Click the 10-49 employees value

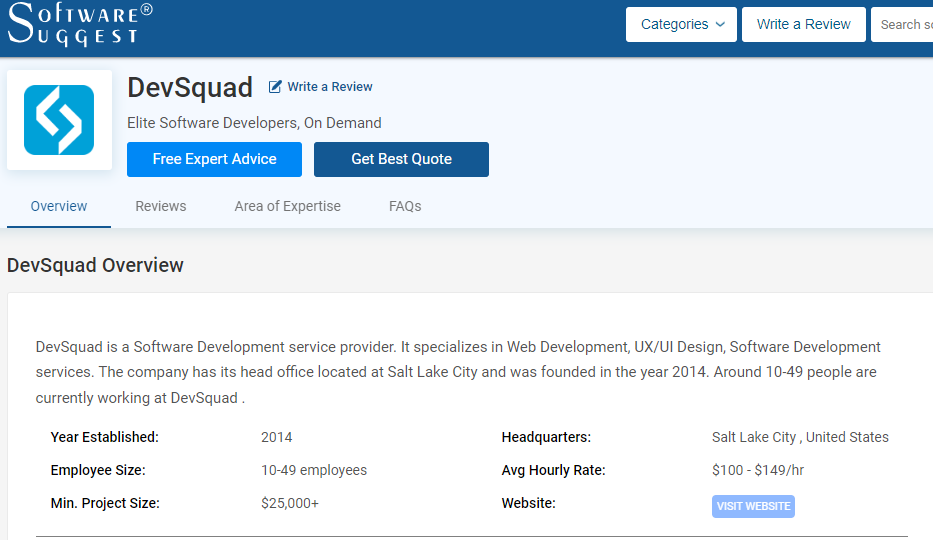(x=314, y=470)
